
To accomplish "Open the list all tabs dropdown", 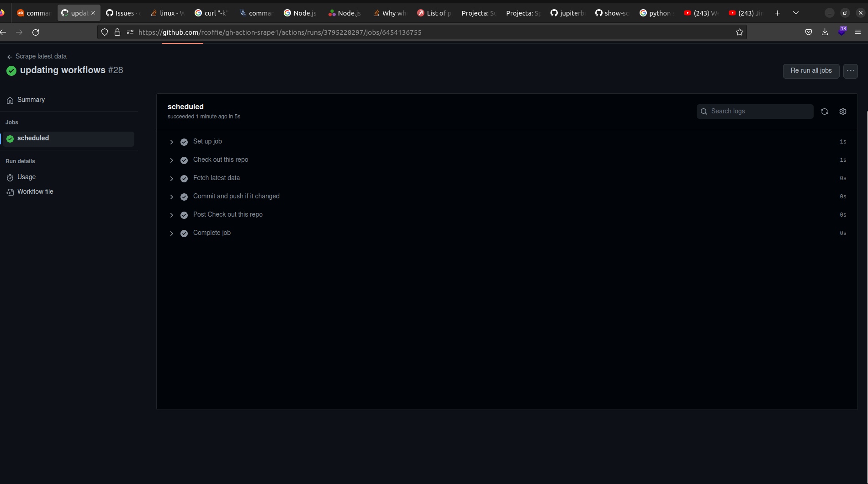I will tap(796, 13).
